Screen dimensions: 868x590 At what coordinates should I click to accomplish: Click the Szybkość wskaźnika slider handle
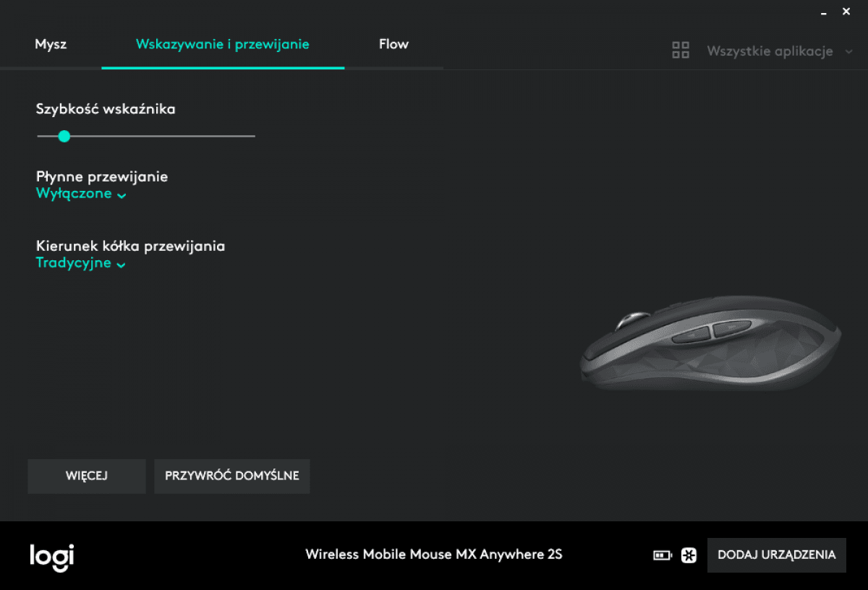[64, 136]
